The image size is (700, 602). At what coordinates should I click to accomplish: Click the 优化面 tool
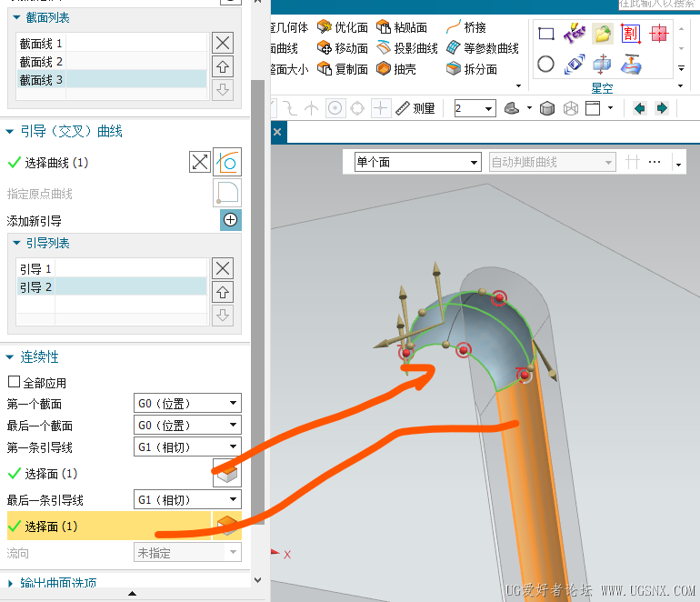coord(343,27)
